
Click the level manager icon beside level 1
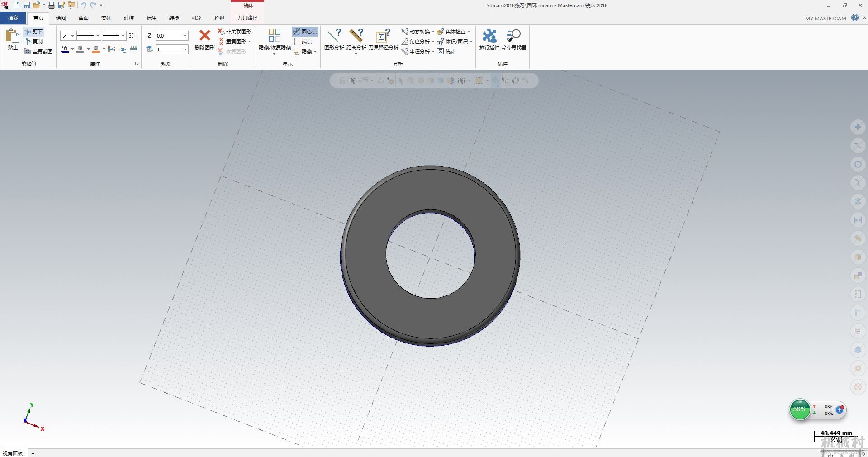tap(150, 49)
